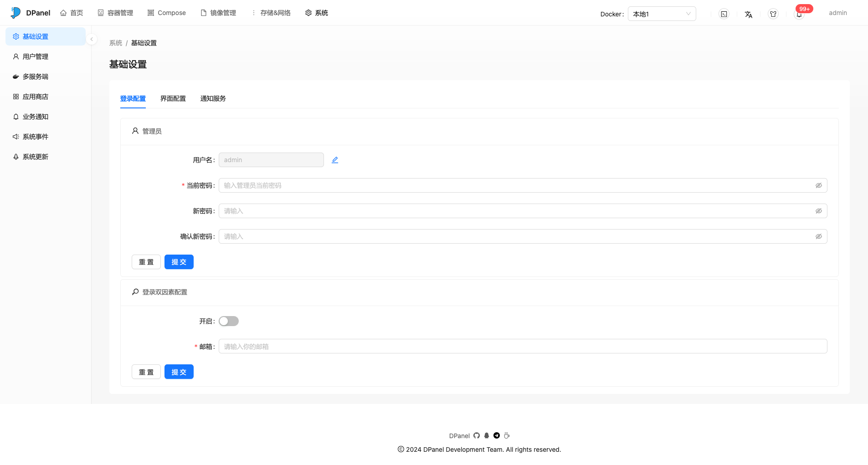Reveal the confirm new password text
The height and width of the screenshot is (465, 868).
[x=818, y=236]
